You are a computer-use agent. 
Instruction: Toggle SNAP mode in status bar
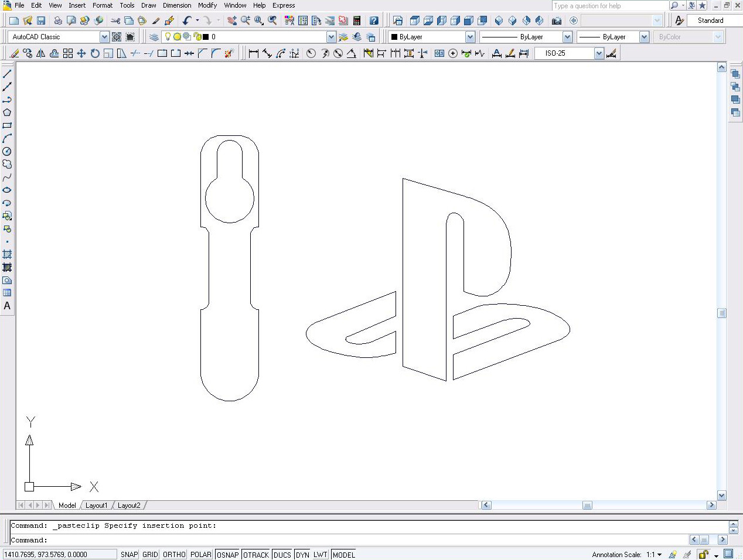pyautogui.click(x=129, y=555)
